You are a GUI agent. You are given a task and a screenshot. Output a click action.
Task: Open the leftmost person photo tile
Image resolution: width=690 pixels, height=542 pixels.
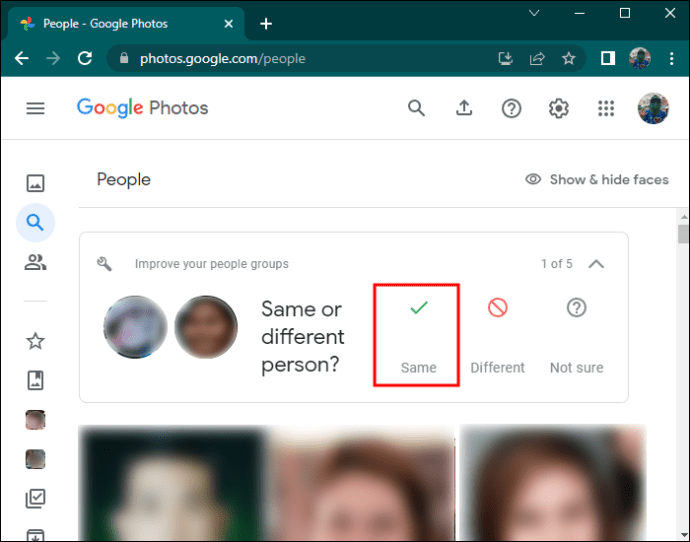[172, 483]
